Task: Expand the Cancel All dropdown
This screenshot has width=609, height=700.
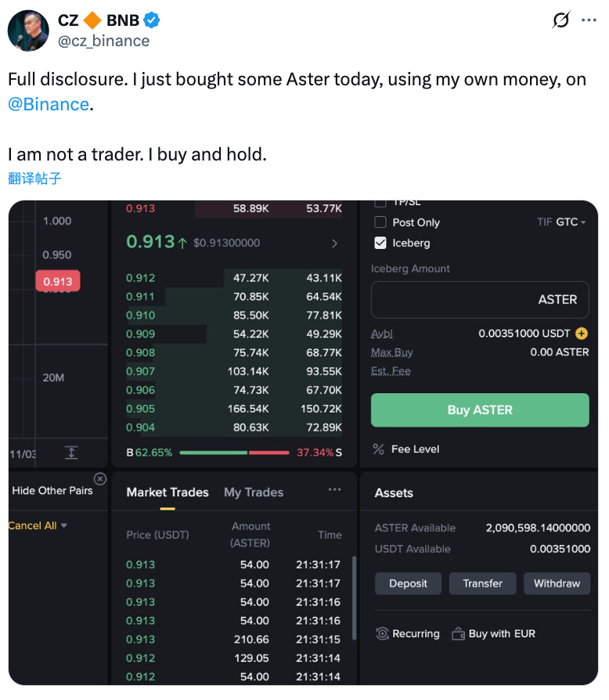Action: click(x=38, y=525)
